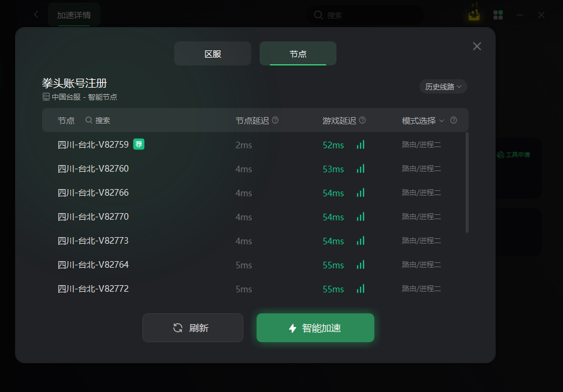
Task: Click the 53ms game delay value
Action: [333, 169]
